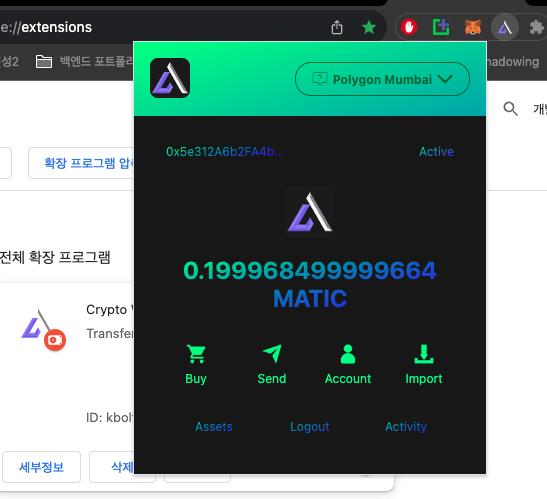Click the 세부정보 details button
Viewport: 547px width, 499px height.
point(42,467)
